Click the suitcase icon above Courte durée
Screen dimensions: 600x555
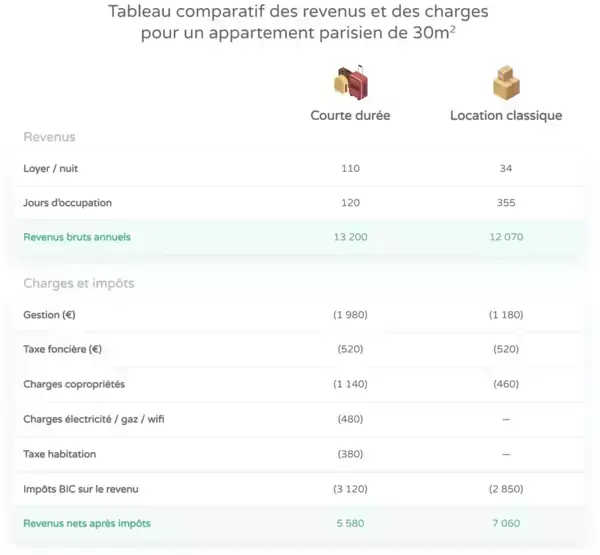pos(350,82)
